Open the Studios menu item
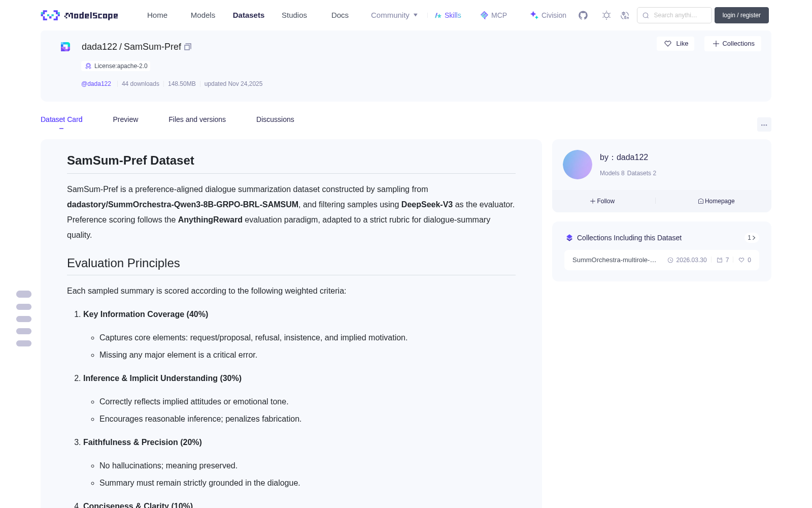 pyautogui.click(x=294, y=15)
